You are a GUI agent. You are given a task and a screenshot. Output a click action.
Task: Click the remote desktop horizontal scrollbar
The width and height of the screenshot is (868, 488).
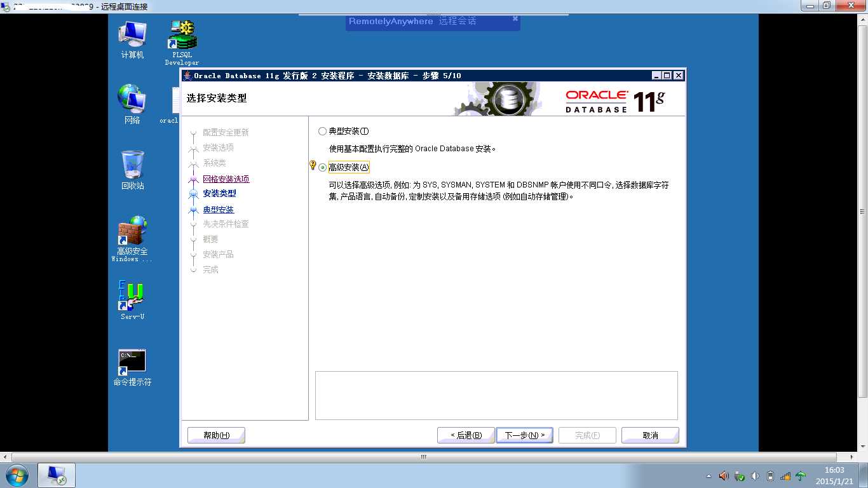(424, 457)
